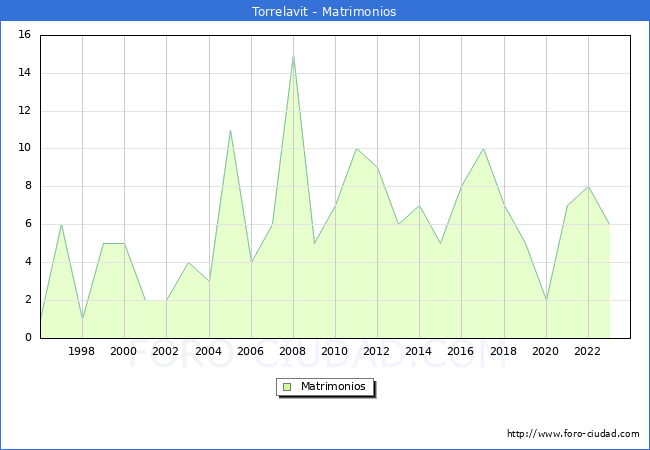
Task: Click the 2005 peak data point at 11
Action: [230, 131]
